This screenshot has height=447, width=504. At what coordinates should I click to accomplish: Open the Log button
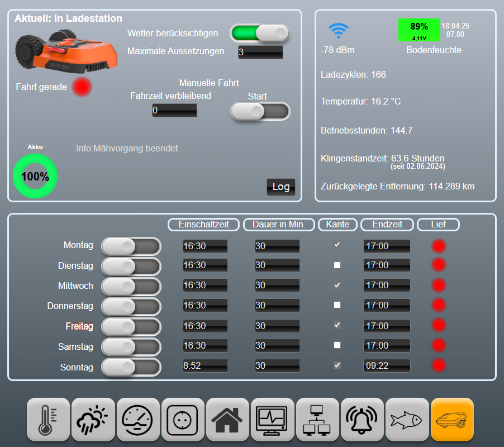[x=281, y=187]
